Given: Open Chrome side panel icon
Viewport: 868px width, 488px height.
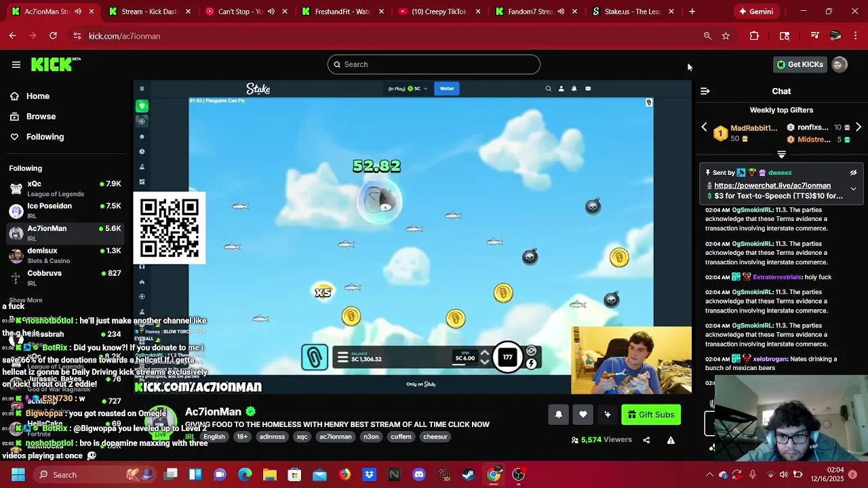Looking at the screenshot, I should point(785,36).
